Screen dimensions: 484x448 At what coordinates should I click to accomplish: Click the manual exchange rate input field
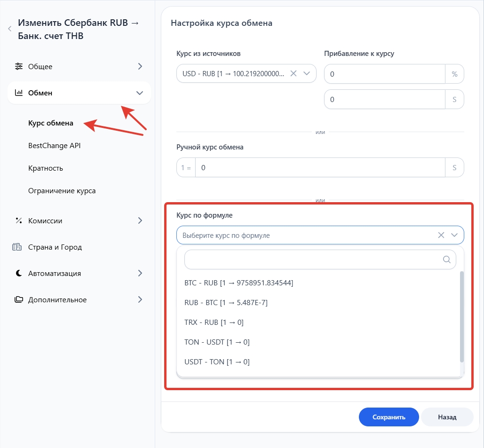tap(320, 167)
